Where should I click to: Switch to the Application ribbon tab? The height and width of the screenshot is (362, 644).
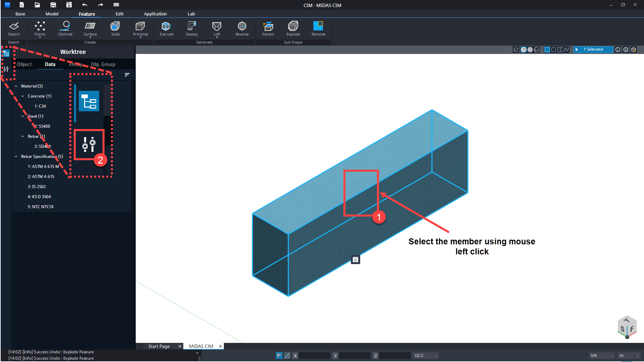tap(155, 14)
